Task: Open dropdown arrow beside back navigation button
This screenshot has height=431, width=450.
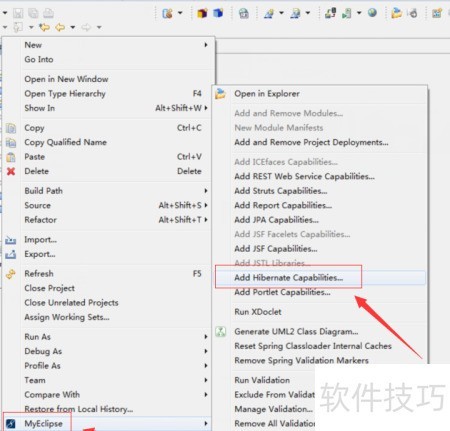Action: point(73,27)
